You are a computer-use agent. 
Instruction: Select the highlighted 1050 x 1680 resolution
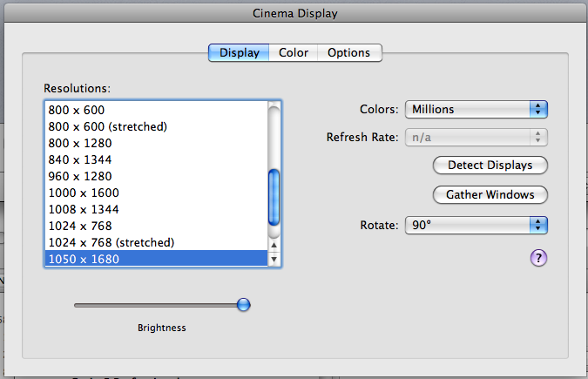(157, 259)
